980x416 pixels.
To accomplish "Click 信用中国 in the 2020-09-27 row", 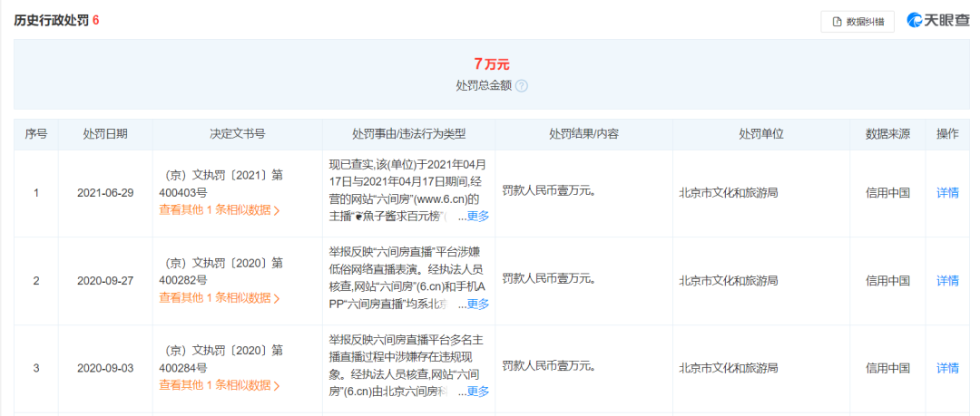I will [887, 281].
